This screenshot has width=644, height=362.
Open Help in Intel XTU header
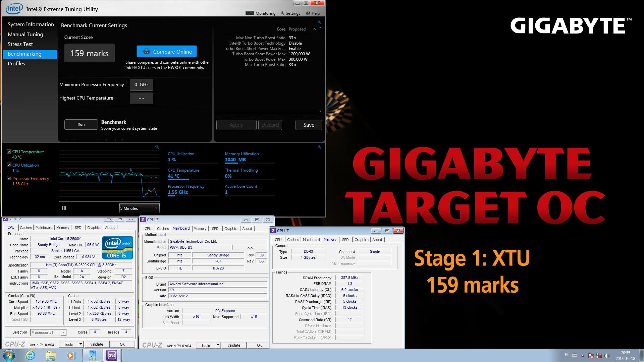click(313, 13)
